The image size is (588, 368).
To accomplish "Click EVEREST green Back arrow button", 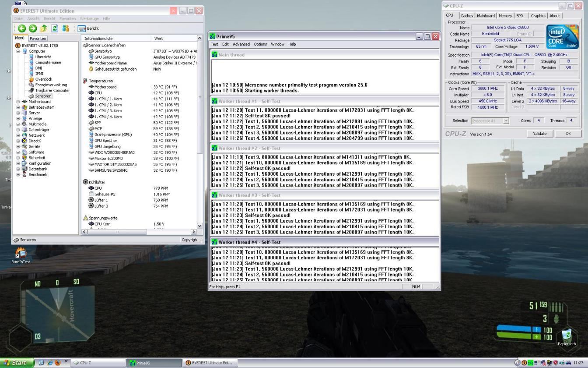I will [22, 28].
